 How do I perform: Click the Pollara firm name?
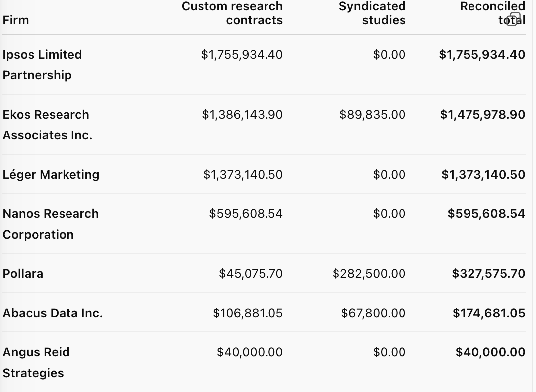(23, 274)
